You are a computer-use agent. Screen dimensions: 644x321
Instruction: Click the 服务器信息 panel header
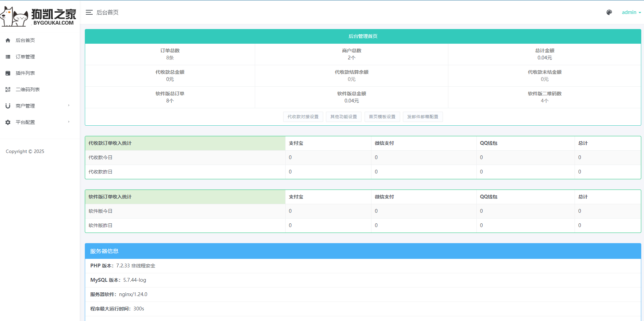click(363, 251)
